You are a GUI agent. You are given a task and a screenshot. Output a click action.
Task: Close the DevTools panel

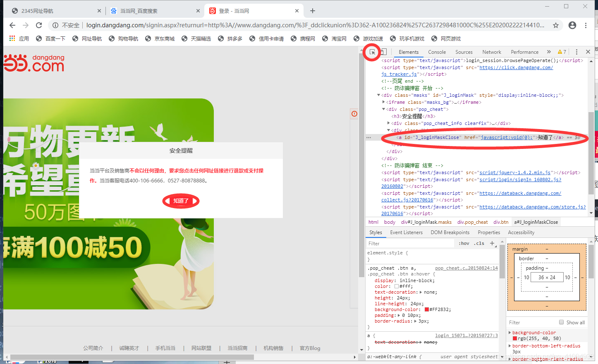tap(588, 52)
